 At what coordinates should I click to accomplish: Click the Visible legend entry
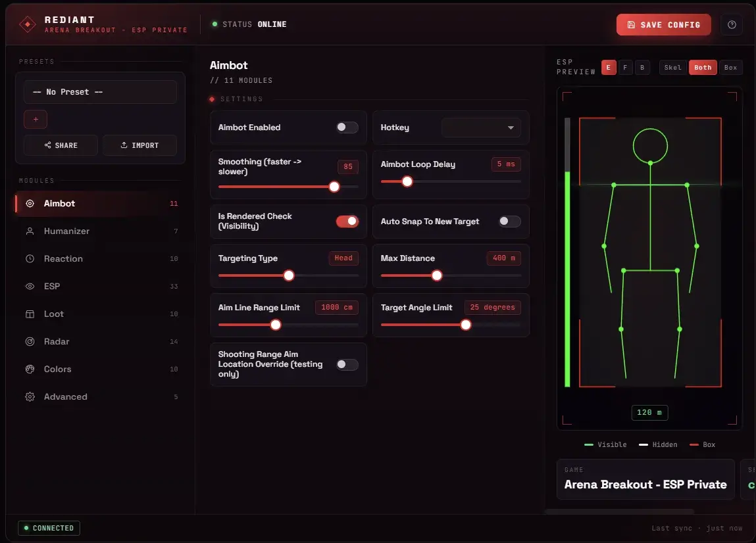click(x=605, y=444)
